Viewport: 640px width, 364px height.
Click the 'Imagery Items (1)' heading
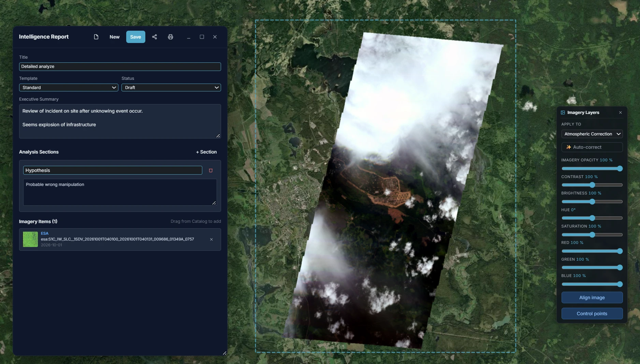coord(38,221)
